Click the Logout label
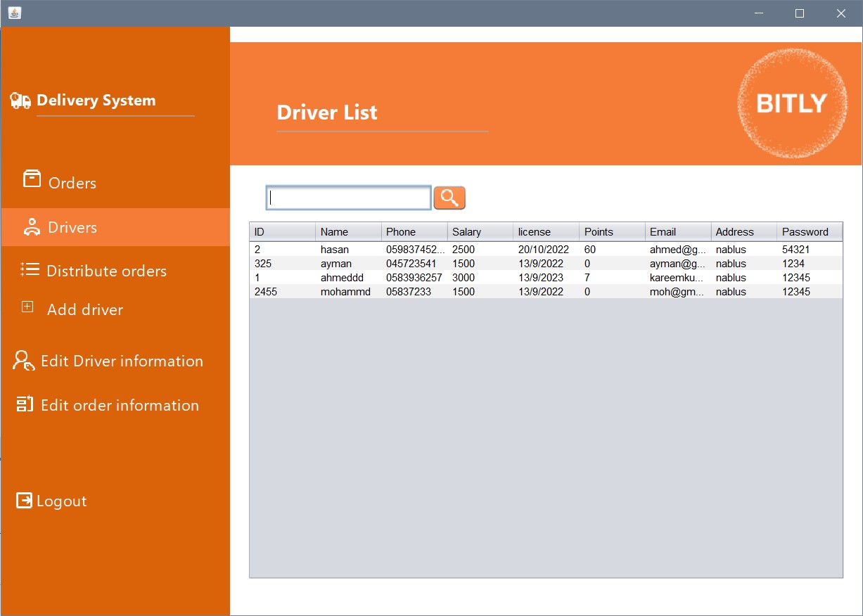This screenshot has width=863, height=616. 62,501
